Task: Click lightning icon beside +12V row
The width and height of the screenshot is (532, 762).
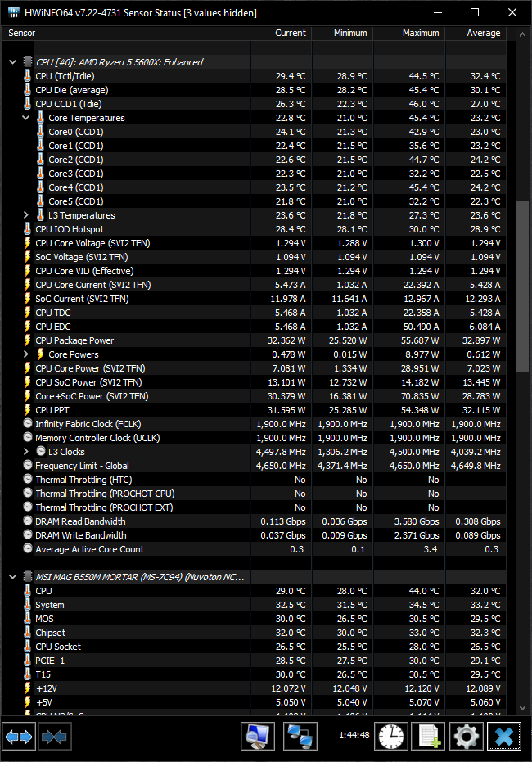Action: point(28,688)
